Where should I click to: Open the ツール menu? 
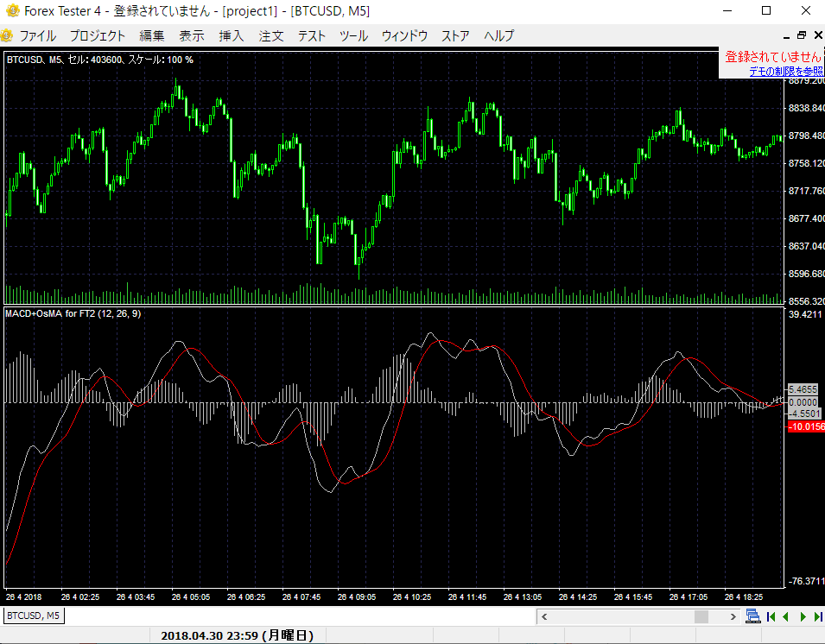353,35
